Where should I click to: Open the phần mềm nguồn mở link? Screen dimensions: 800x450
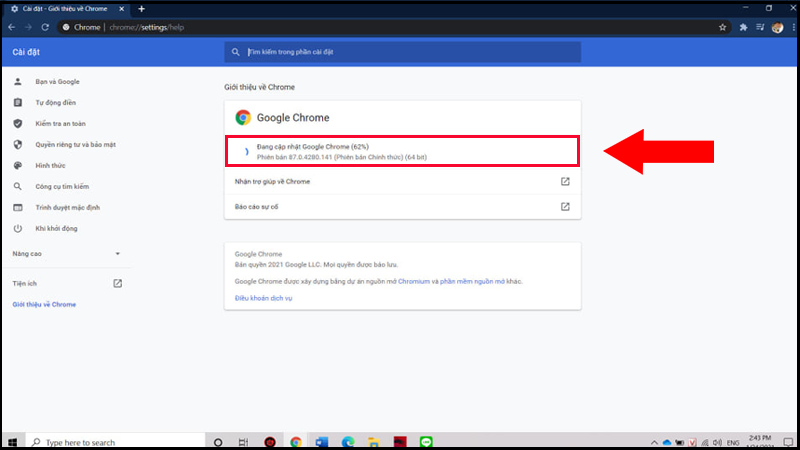coord(472,281)
